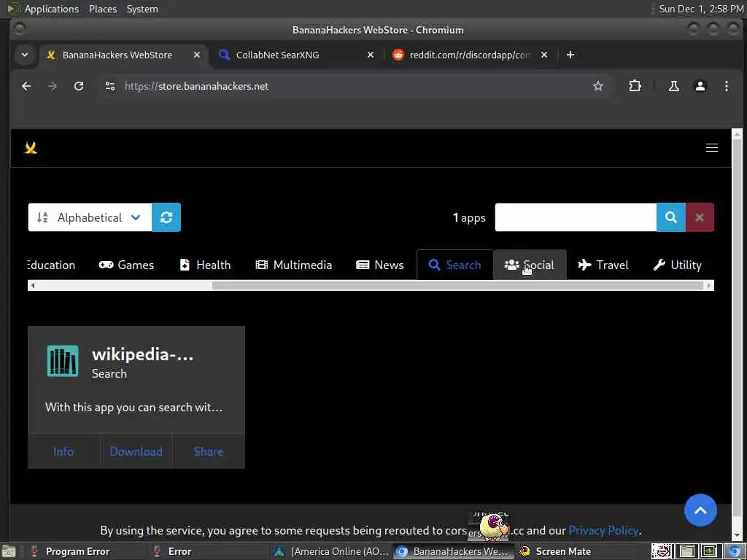This screenshot has height=560, width=747.
Task: Click the Screen Mate sheep character
Action: click(494, 527)
